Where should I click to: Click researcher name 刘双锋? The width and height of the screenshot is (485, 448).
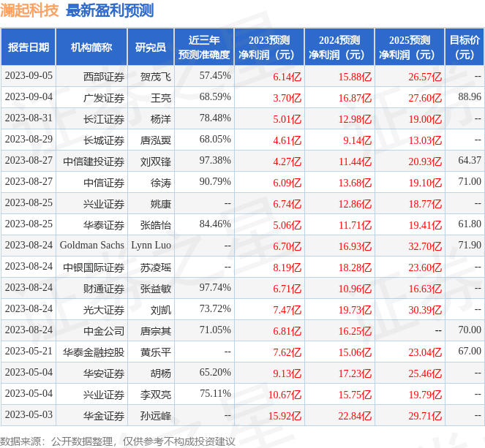point(156,162)
